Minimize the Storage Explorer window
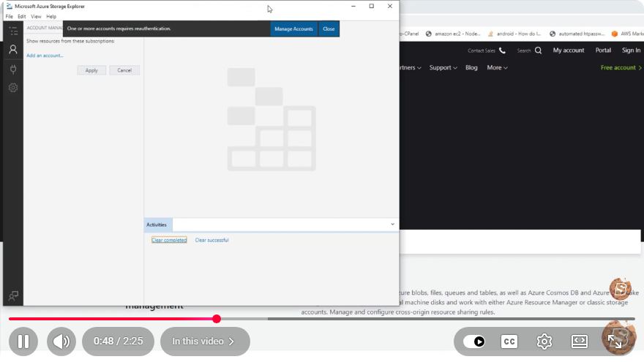Viewport: 644px width, 362px height. (x=353, y=6)
